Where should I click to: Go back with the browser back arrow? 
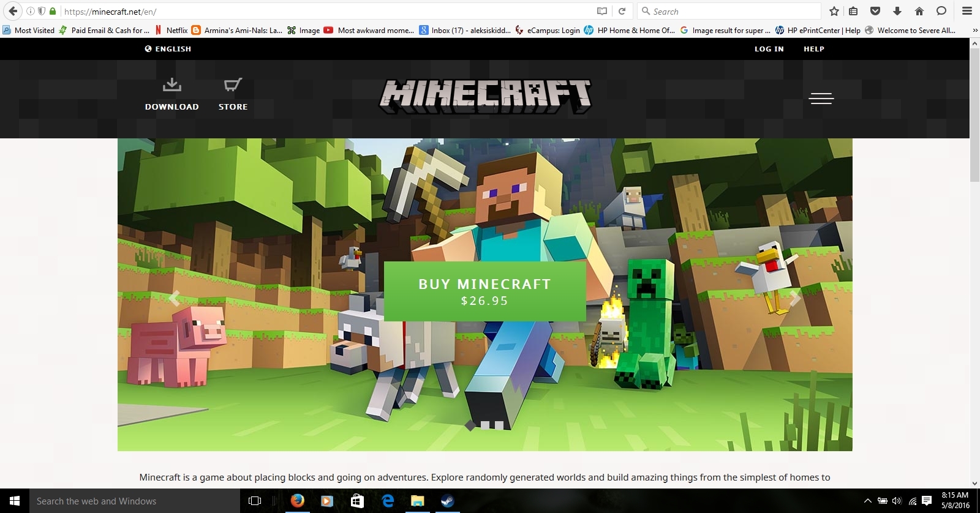point(13,11)
